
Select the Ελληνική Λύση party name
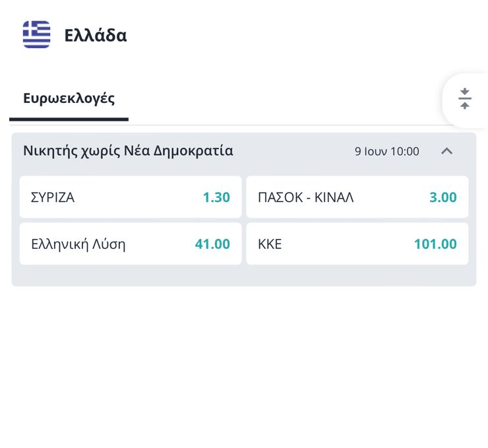(x=78, y=244)
